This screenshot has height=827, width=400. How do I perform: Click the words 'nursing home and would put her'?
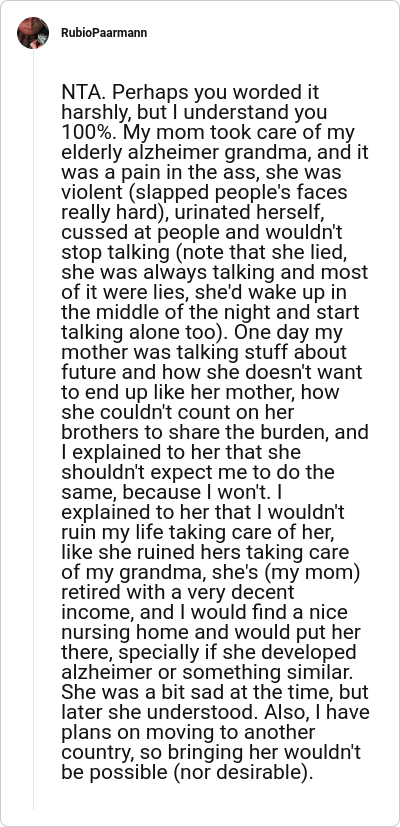coord(211,634)
